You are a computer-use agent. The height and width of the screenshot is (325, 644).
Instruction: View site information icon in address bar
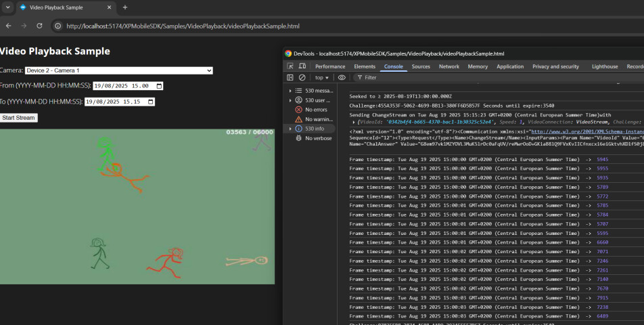click(x=57, y=26)
